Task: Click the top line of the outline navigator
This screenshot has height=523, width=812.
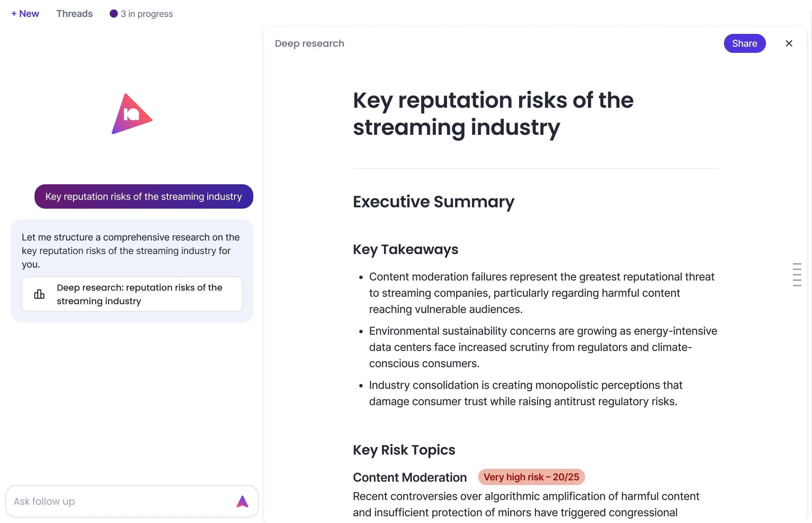Action: (x=797, y=264)
